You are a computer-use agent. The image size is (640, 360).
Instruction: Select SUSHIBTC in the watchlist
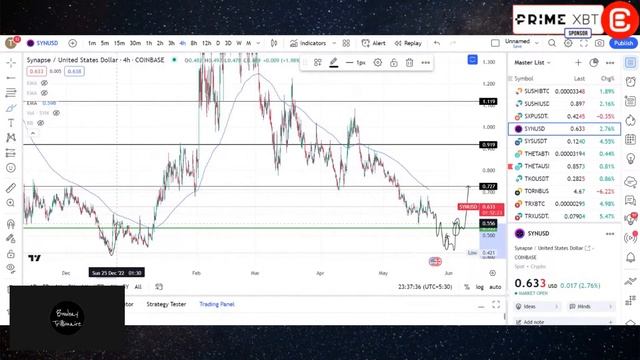click(564, 91)
